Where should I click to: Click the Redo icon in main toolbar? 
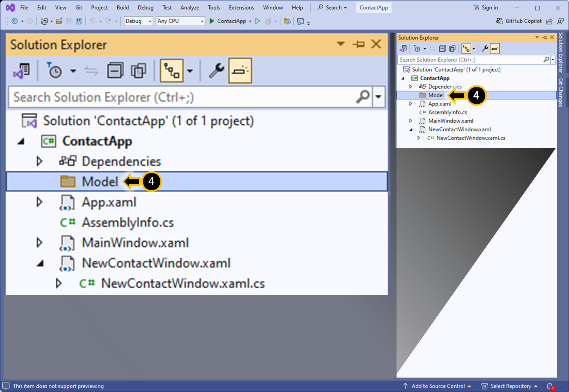pyautogui.click(x=109, y=21)
